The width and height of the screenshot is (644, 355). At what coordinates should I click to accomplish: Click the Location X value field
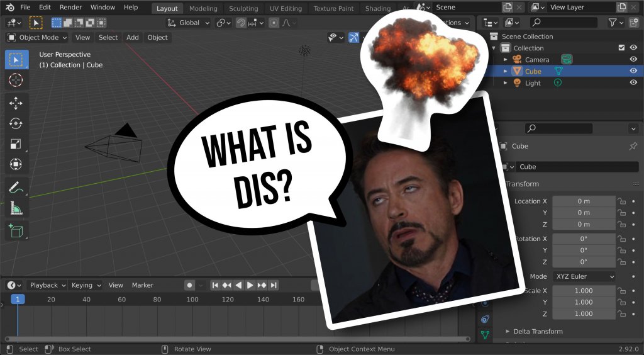(584, 201)
